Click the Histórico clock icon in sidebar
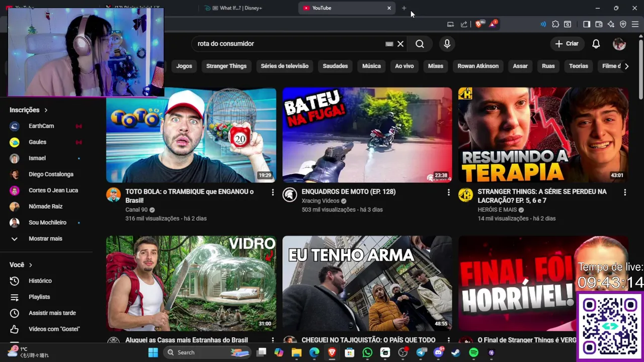The image size is (644, 362). (15, 281)
